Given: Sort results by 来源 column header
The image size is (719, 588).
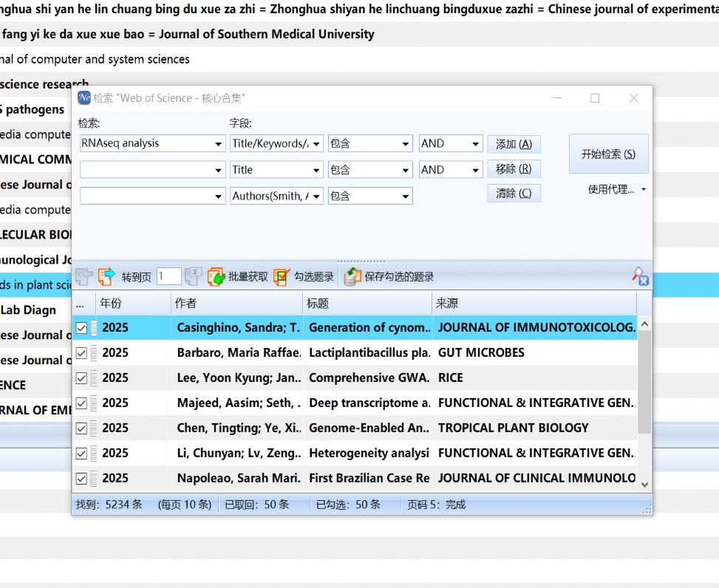Looking at the screenshot, I should coord(534,303).
